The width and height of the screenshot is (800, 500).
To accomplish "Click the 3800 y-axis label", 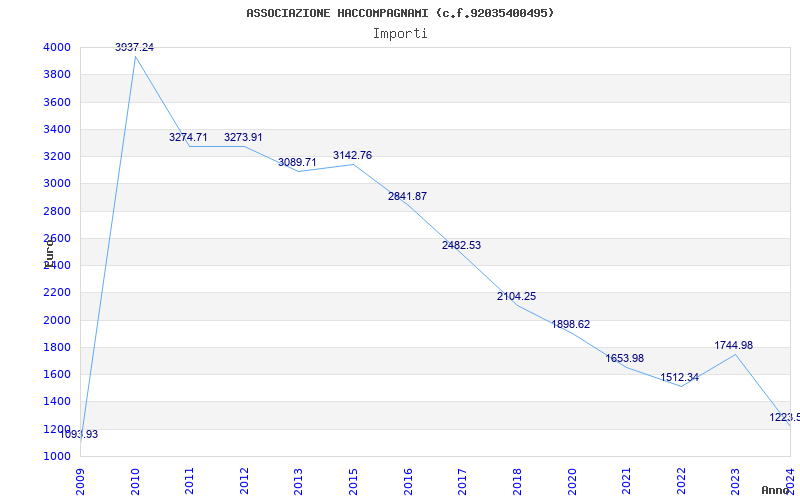I will (x=57, y=75).
